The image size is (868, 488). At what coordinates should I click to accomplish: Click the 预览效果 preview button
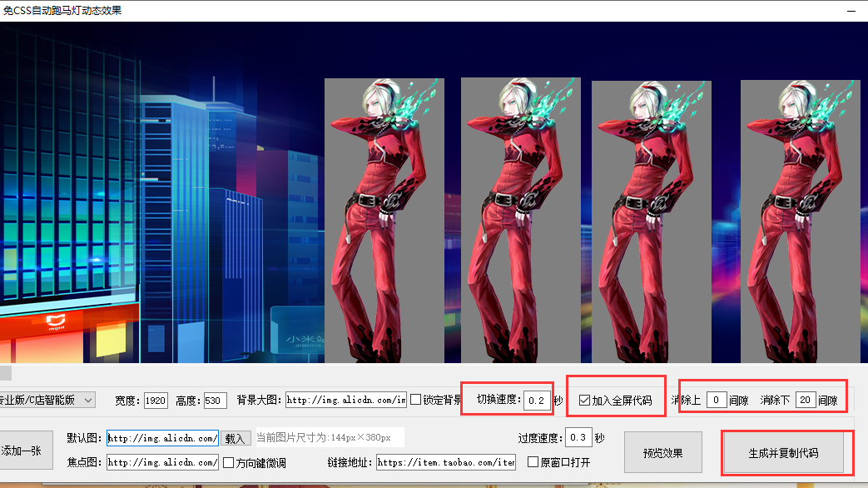coord(663,452)
